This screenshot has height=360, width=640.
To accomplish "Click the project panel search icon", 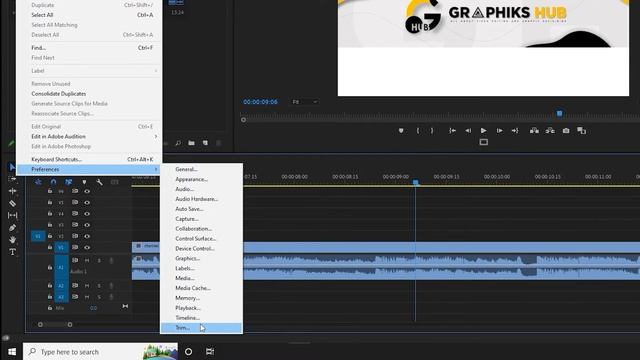I will tap(178, 143).
